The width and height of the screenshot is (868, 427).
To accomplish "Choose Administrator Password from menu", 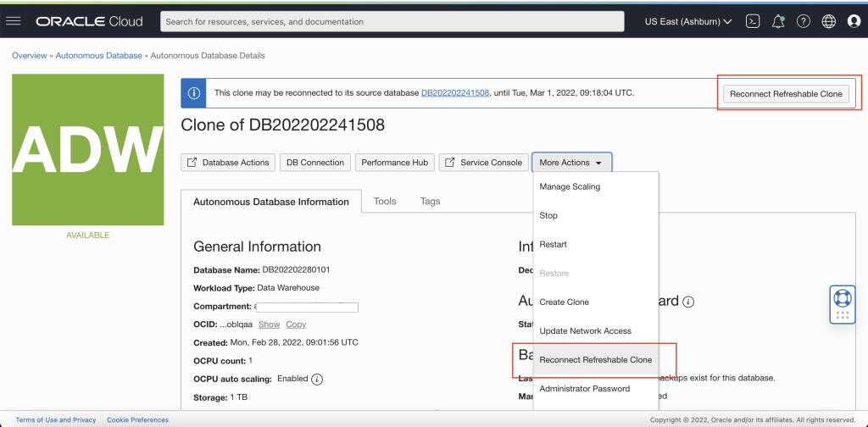I will click(x=596, y=389).
